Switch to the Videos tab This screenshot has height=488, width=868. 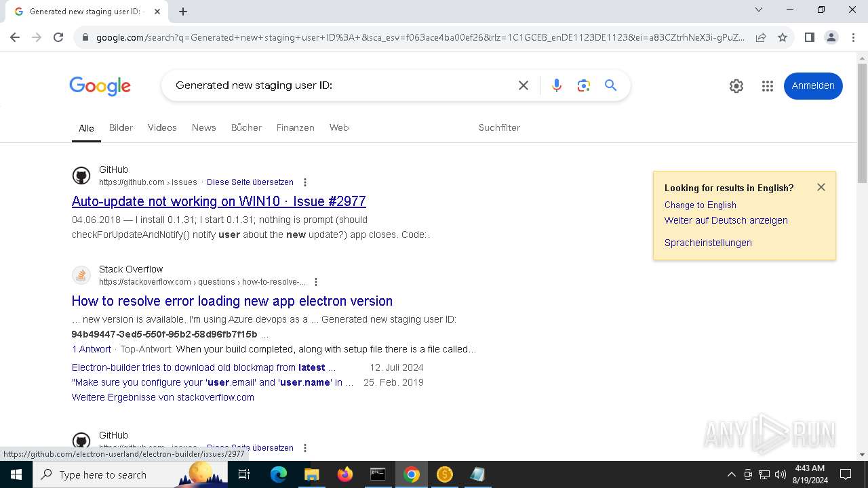point(162,127)
